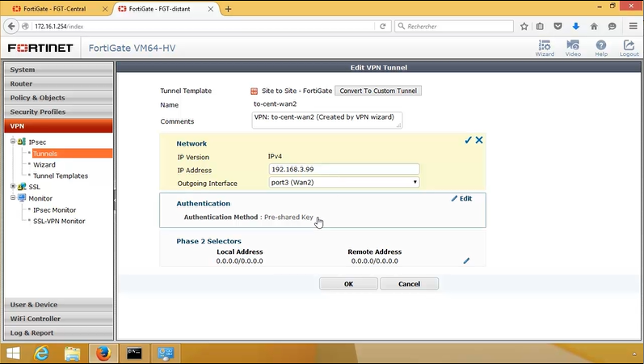
Task: Select Tunnel Templates in sidebar tree
Action: point(60,176)
